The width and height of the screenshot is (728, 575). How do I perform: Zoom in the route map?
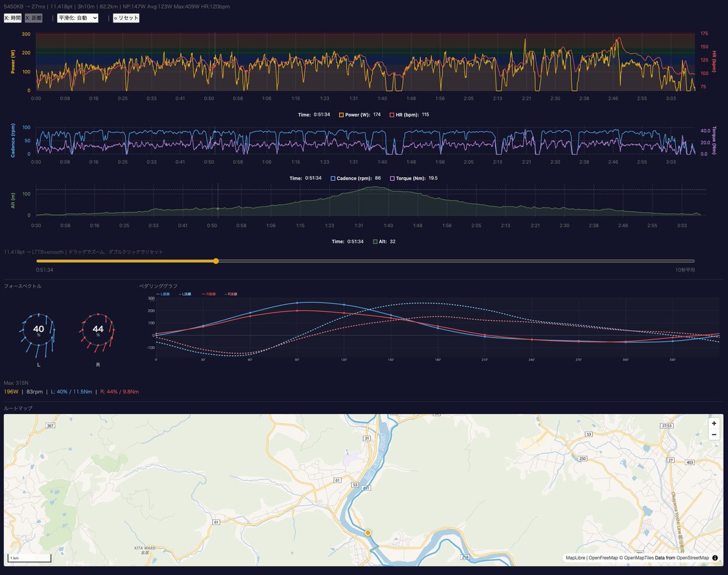(714, 424)
